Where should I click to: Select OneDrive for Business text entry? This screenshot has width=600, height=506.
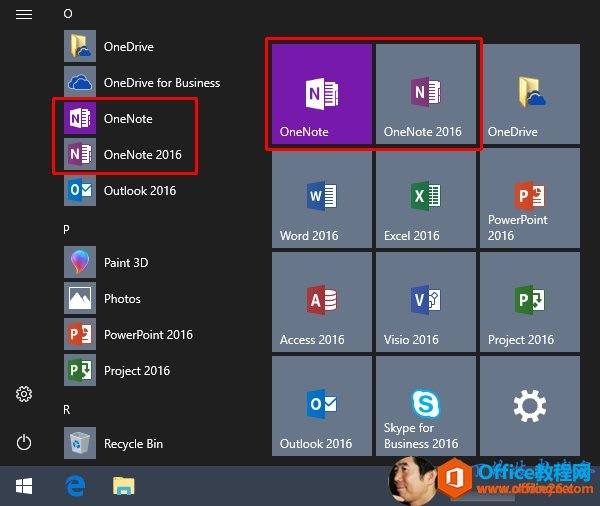pos(162,83)
